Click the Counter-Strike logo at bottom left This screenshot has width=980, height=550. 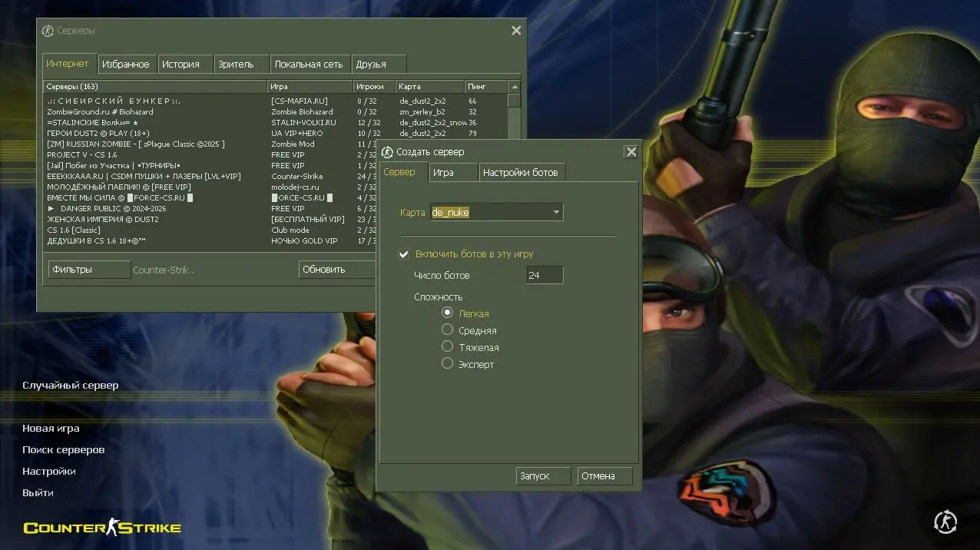(x=102, y=527)
